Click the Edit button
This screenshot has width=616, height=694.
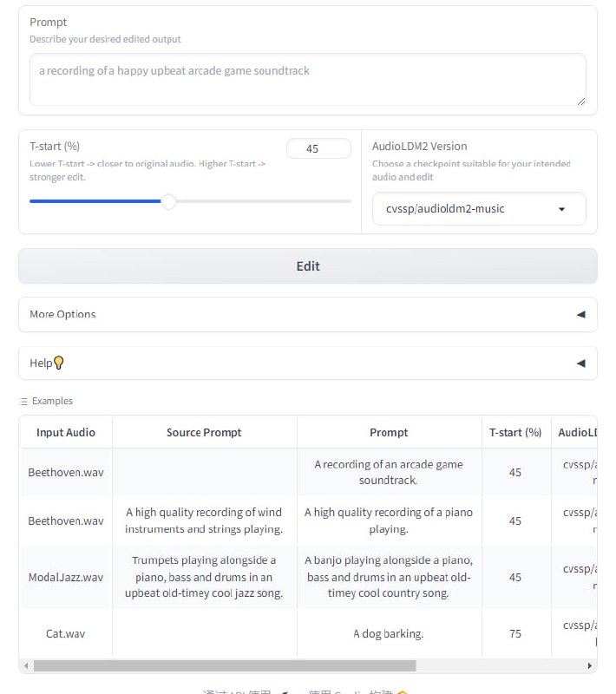click(x=308, y=266)
